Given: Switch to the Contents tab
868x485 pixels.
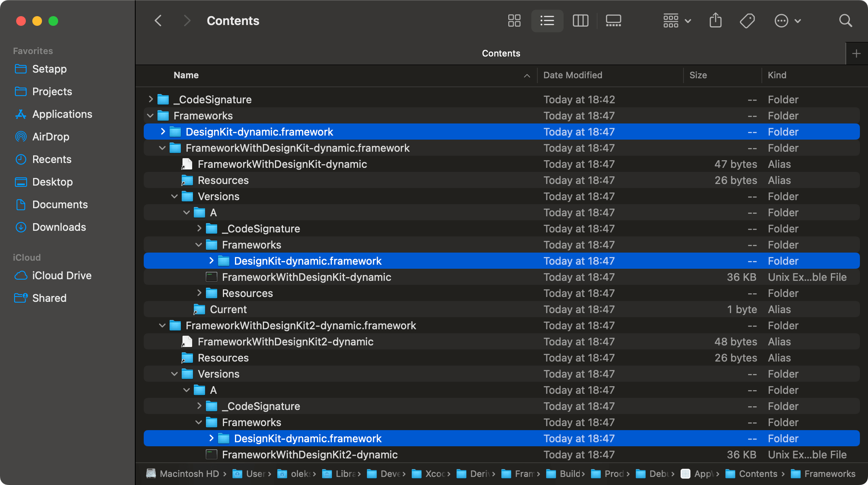Looking at the screenshot, I should tap(501, 53).
